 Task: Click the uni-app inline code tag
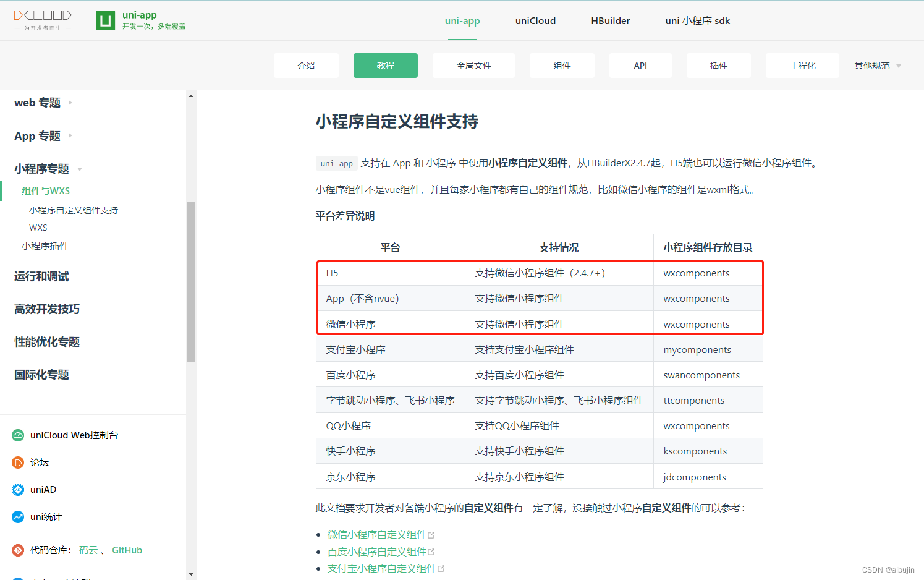click(x=337, y=163)
